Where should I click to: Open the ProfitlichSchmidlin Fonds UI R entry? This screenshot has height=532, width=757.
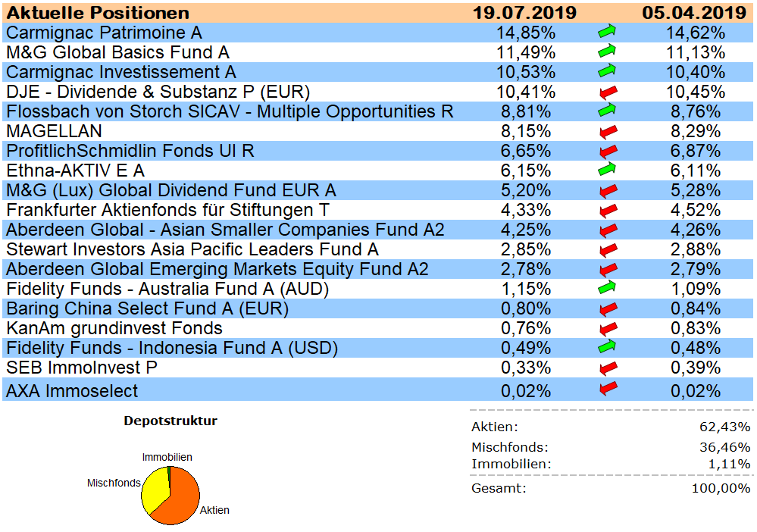coord(130,151)
